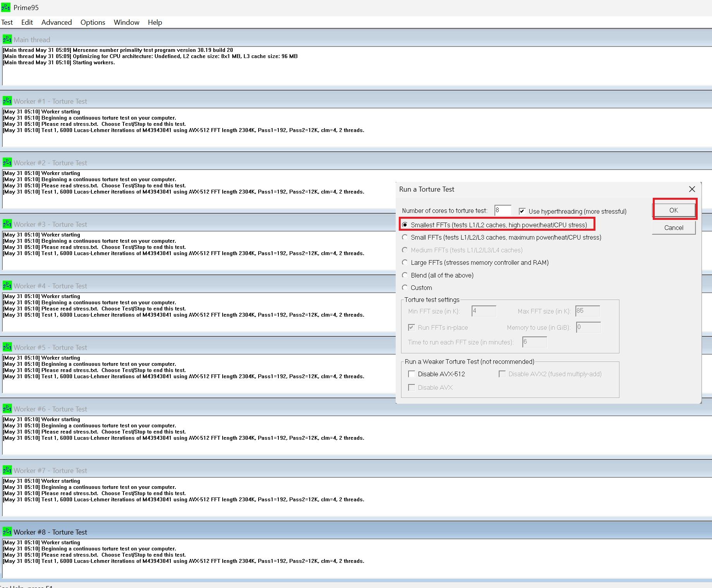Click the Worker #7 window icon

click(7, 470)
